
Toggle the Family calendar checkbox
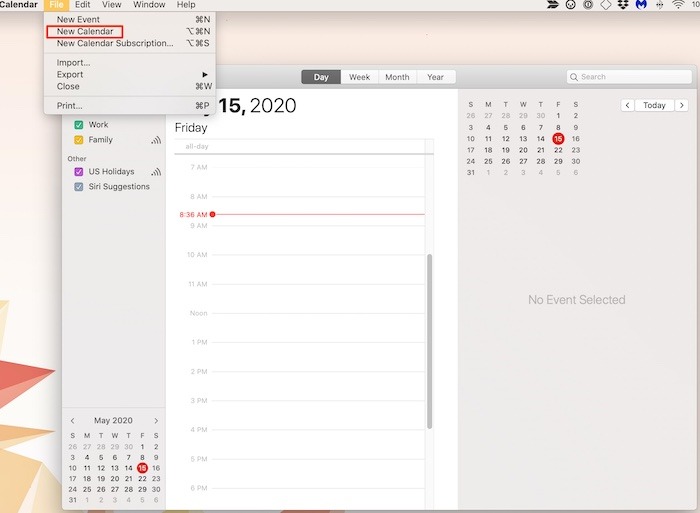pos(79,140)
